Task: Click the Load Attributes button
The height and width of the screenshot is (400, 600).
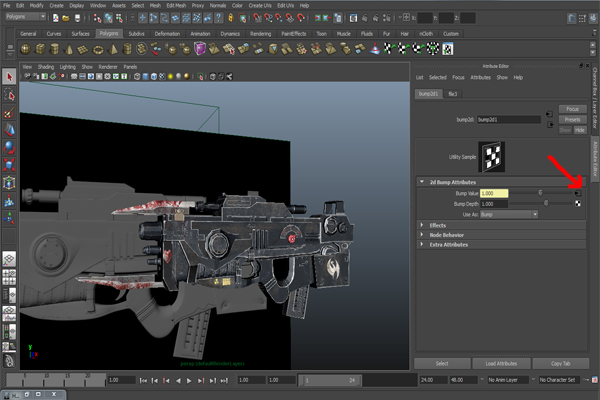Action: tap(501, 364)
